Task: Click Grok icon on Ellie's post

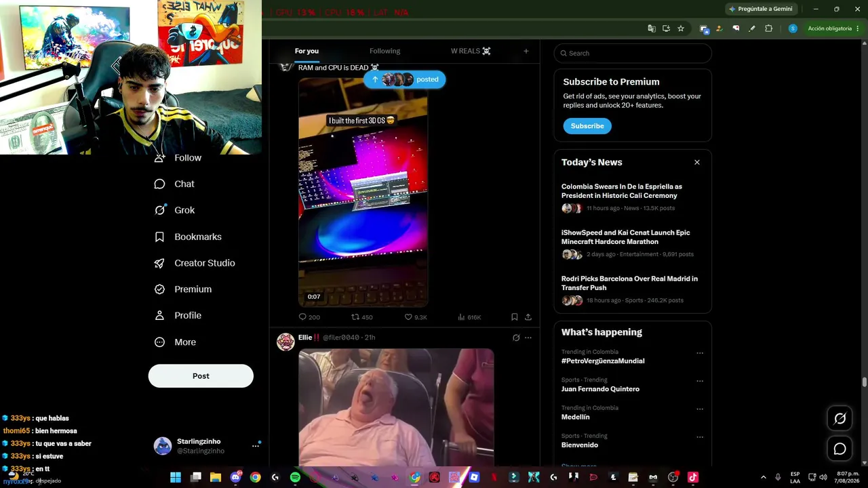Action: 516,338
